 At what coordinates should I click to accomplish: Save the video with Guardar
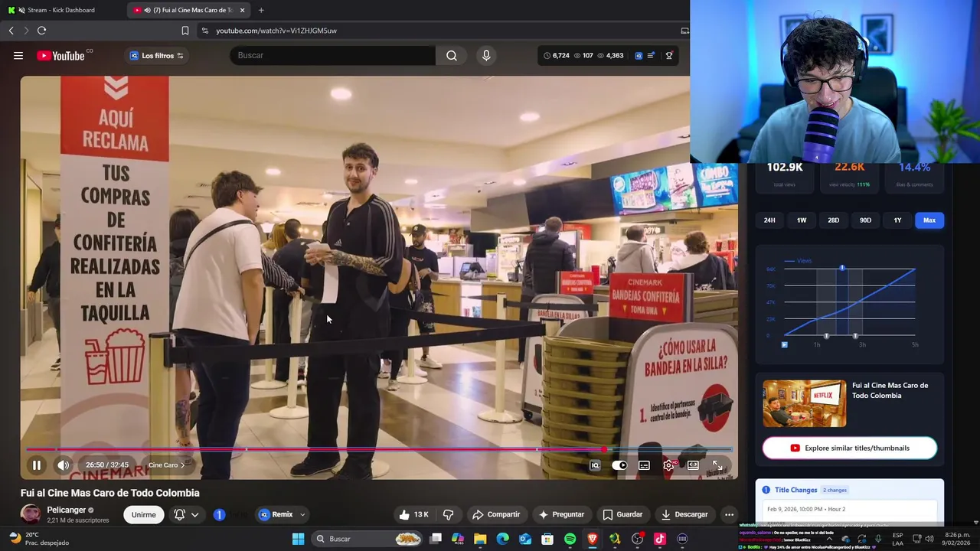point(622,514)
